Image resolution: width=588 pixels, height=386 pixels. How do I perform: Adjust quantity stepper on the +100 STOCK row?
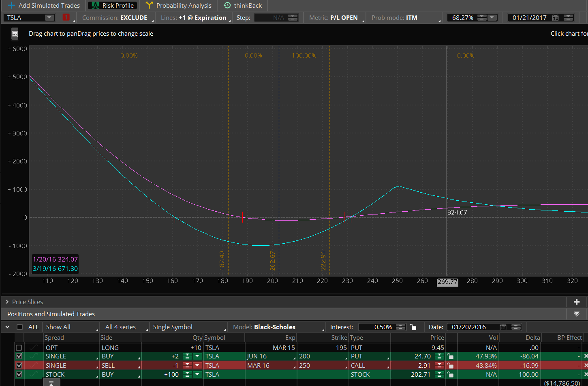point(187,375)
